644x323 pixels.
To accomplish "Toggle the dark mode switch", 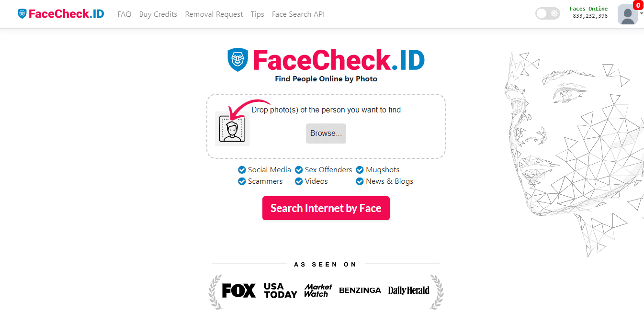I will [548, 13].
